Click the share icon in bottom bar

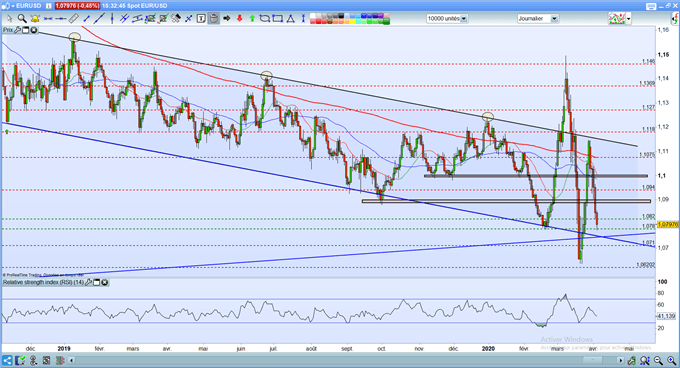7,360
